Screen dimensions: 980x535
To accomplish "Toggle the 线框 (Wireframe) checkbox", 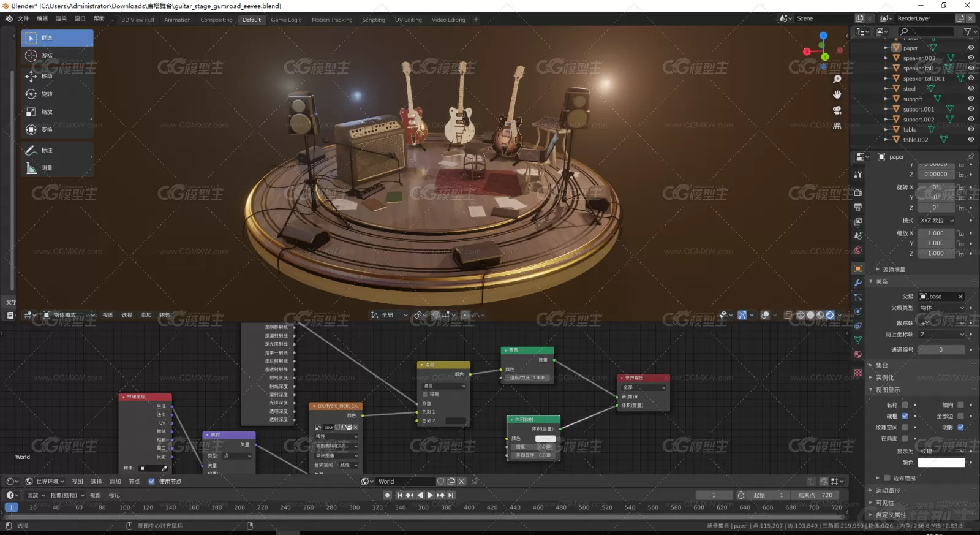I will click(x=905, y=416).
